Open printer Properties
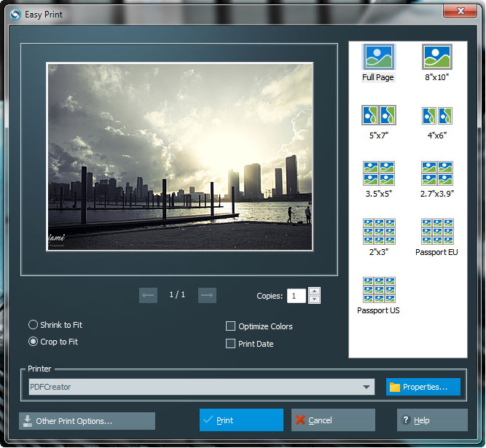This screenshot has width=486, height=448. click(423, 387)
